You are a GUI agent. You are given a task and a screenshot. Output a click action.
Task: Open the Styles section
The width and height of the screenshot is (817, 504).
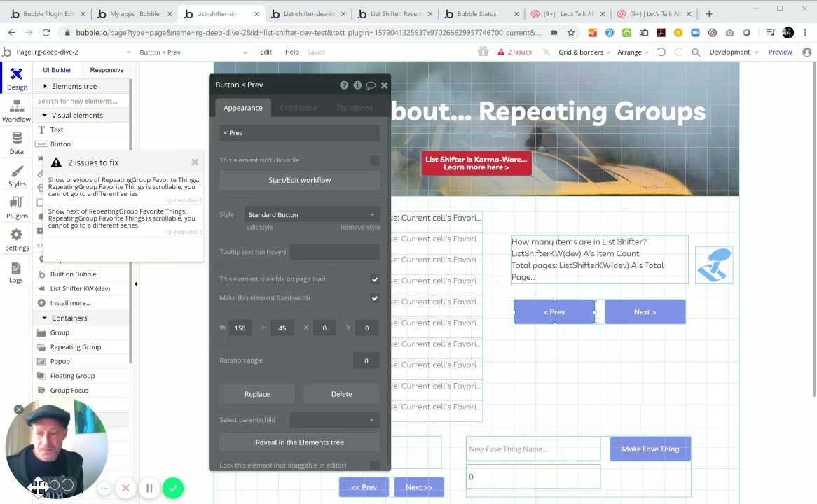(x=17, y=176)
